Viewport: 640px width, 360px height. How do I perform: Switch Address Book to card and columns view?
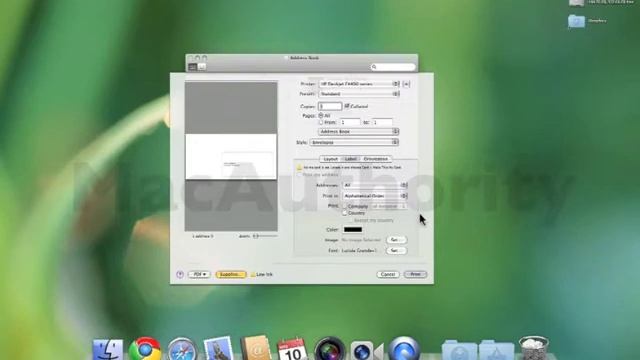pyautogui.click(x=193, y=67)
